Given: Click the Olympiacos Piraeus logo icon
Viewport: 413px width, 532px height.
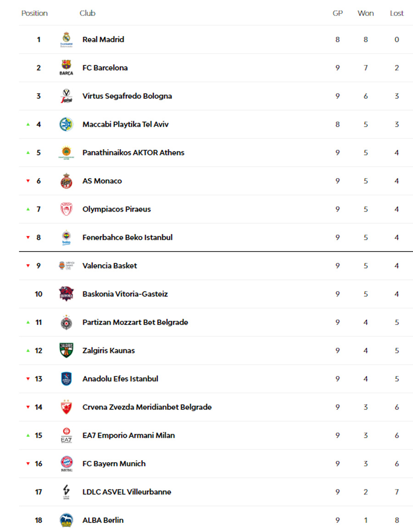Looking at the screenshot, I should 66,209.
